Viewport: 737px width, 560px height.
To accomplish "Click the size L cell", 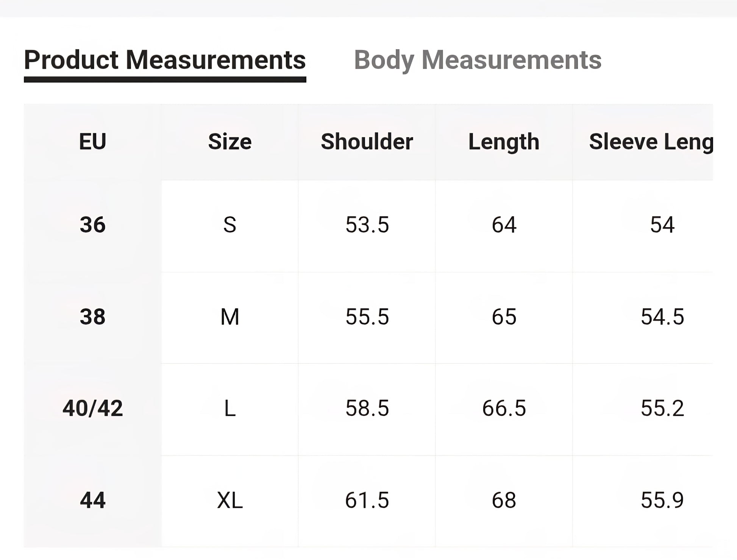I will pyautogui.click(x=230, y=409).
